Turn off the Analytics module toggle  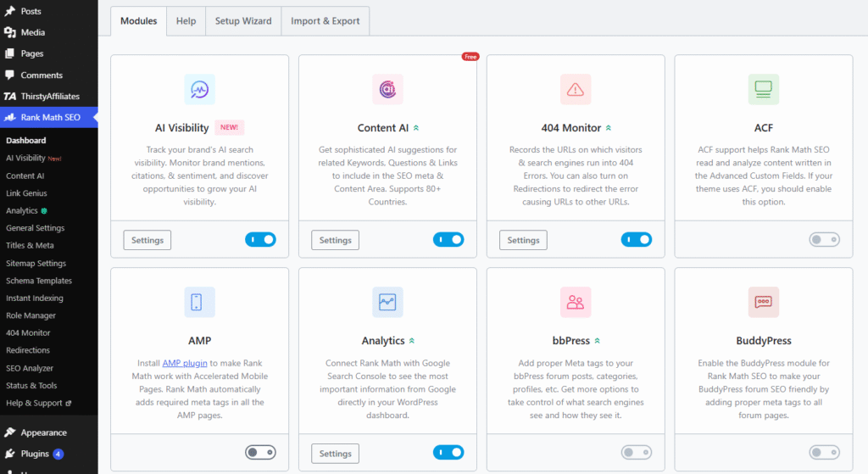point(448,453)
